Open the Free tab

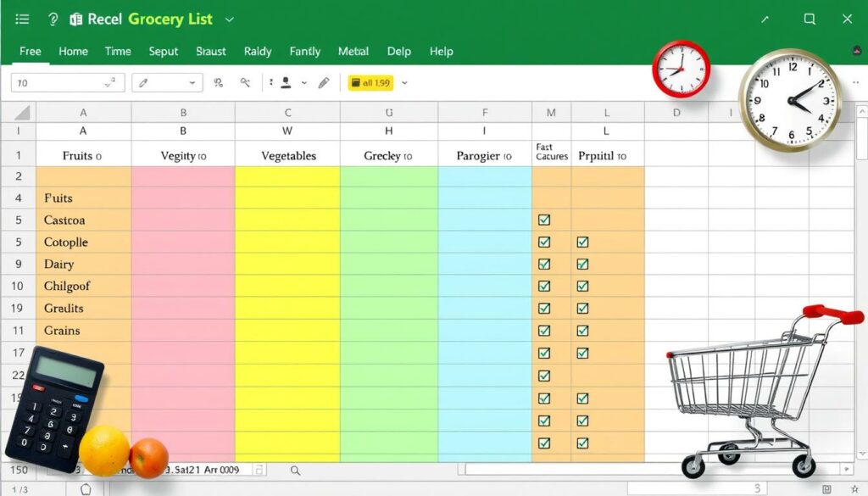pos(30,51)
